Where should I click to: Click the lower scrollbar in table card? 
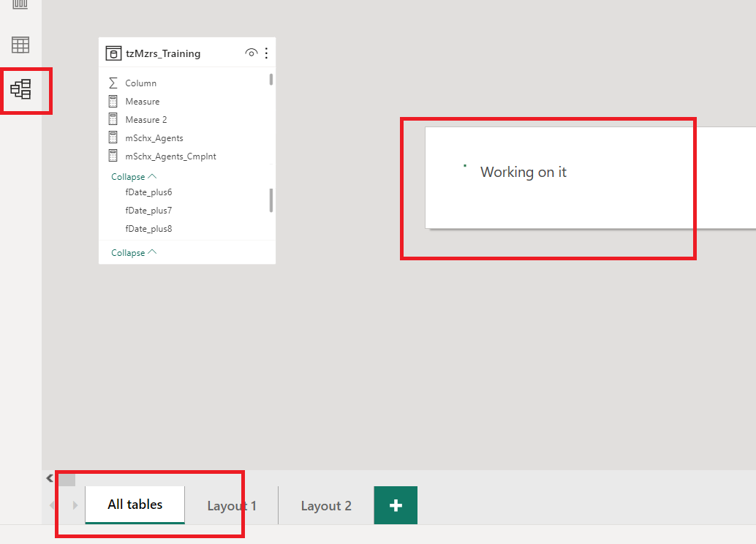click(x=271, y=200)
